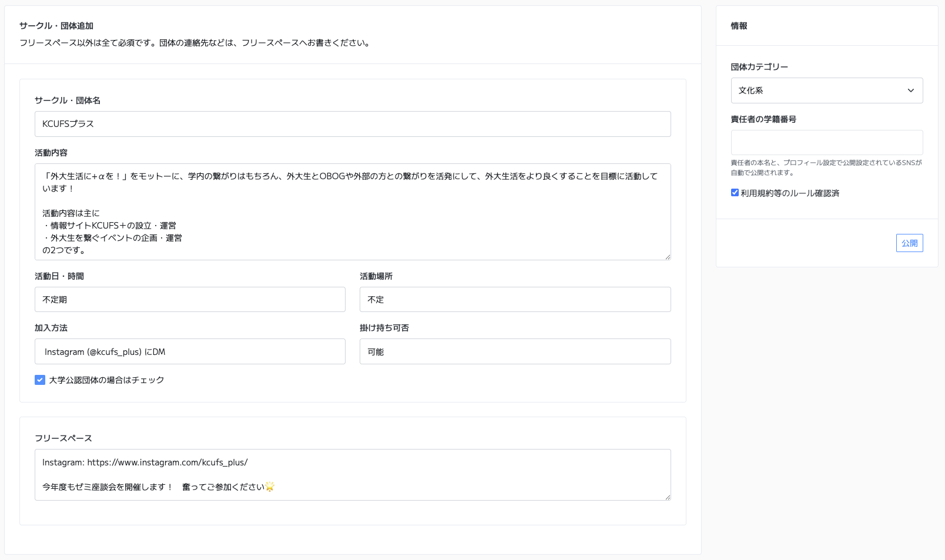Click the 責任者の学籍番号 label
Image resolution: width=945 pixels, height=560 pixels.
pos(763,119)
